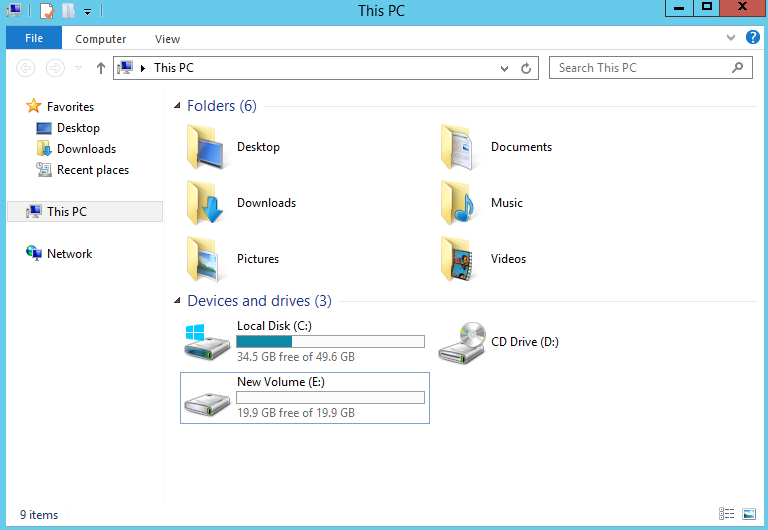This screenshot has width=768, height=530.
Task: Click the CD Drive (D:) label
Action: click(x=525, y=342)
